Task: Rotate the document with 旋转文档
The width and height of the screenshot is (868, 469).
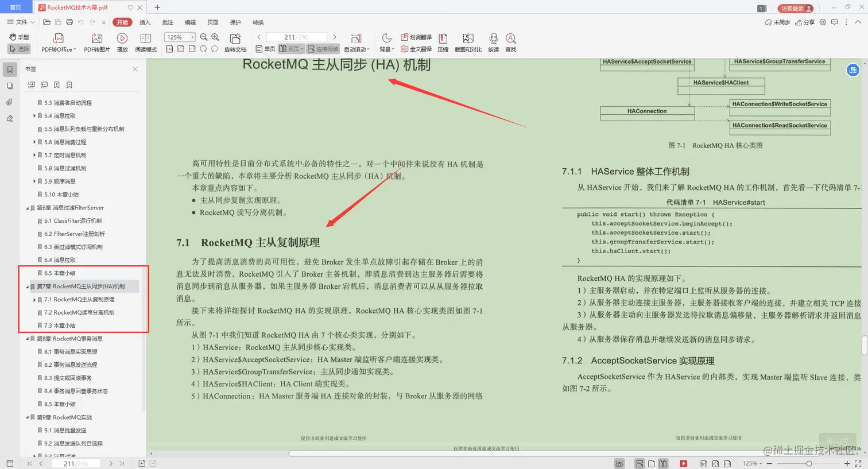Action: click(x=235, y=41)
